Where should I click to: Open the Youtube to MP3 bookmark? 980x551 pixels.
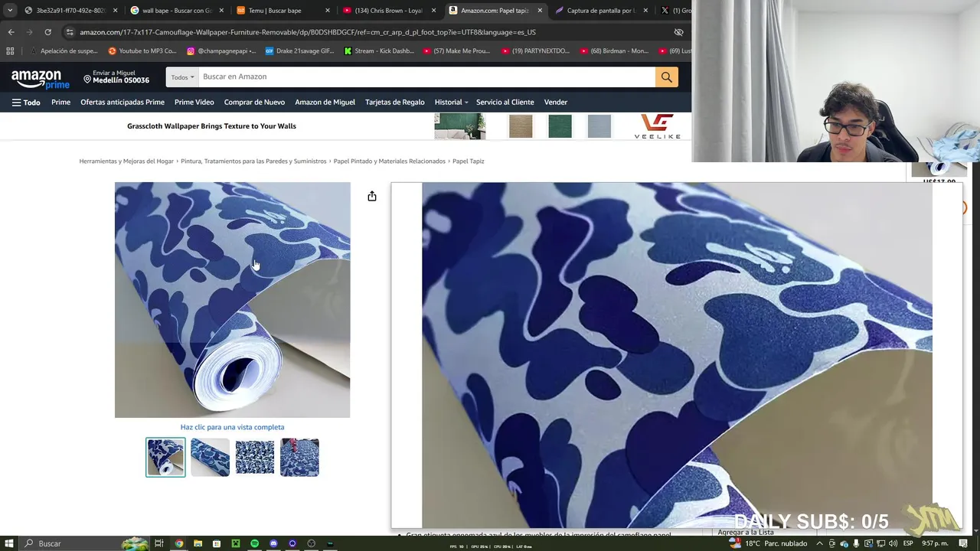pyautogui.click(x=142, y=51)
